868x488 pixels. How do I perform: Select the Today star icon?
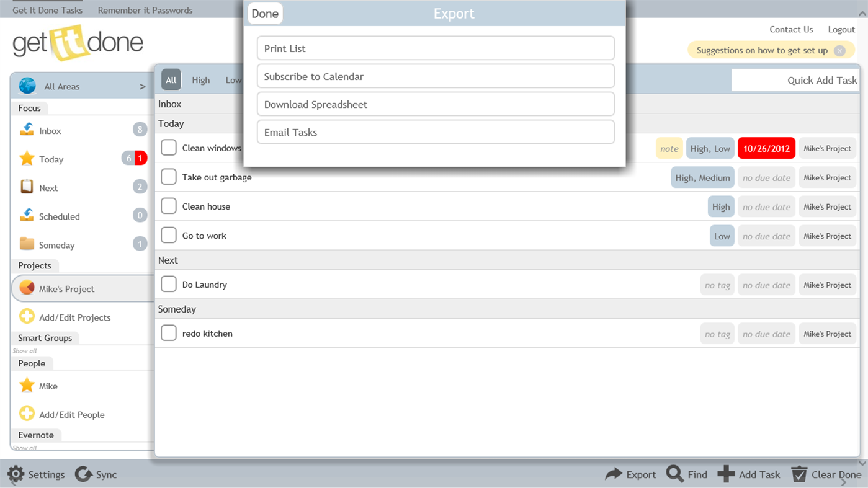(x=27, y=159)
